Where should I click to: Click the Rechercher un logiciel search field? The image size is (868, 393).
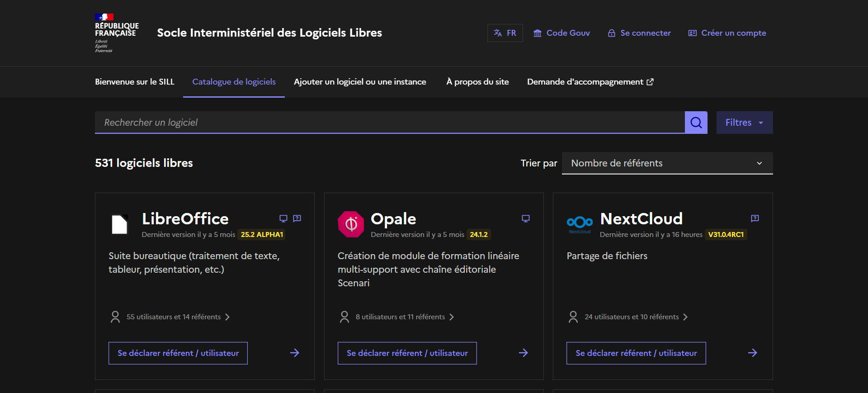(390, 123)
